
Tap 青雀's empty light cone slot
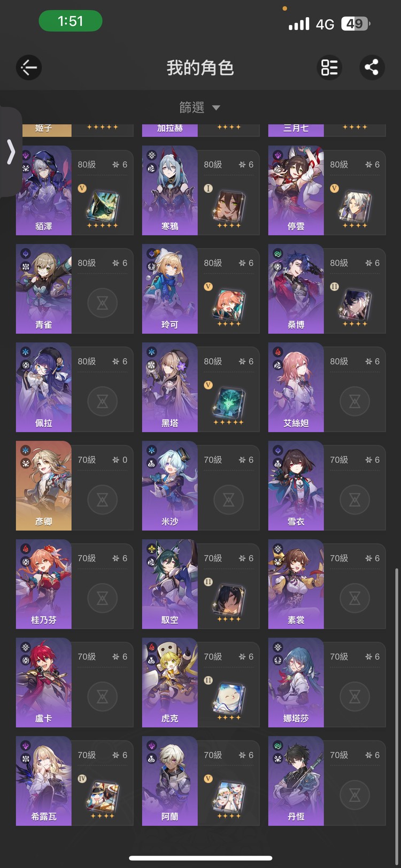[102, 303]
